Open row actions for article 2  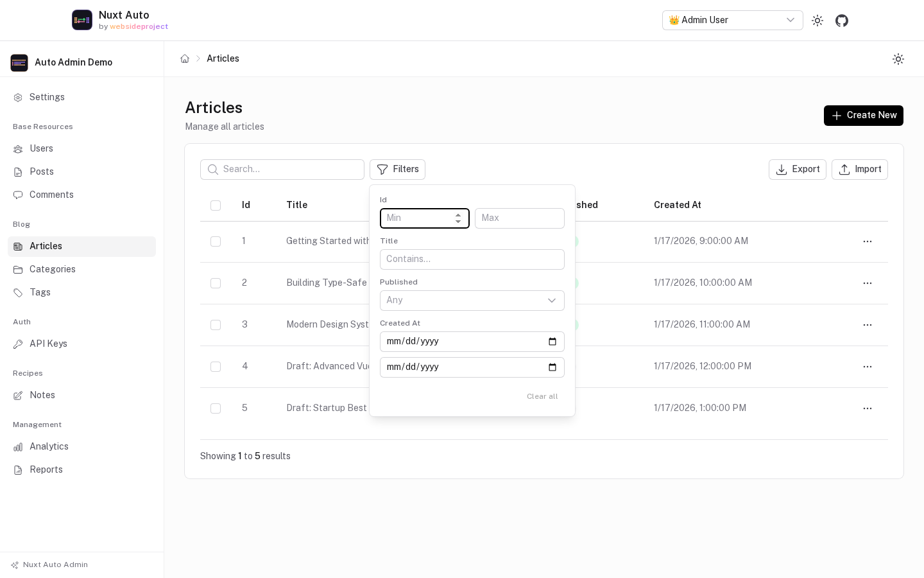(x=868, y=283)
